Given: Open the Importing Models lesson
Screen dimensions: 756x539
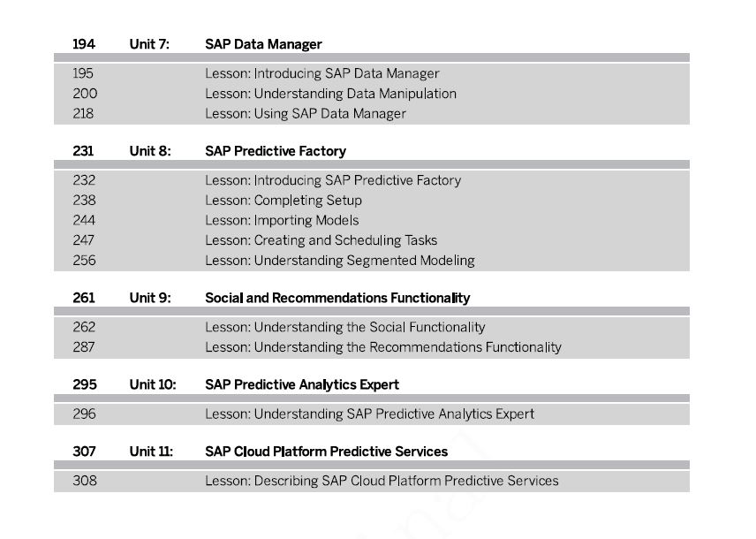Looking at the screenshot, I should click(282, 221).
